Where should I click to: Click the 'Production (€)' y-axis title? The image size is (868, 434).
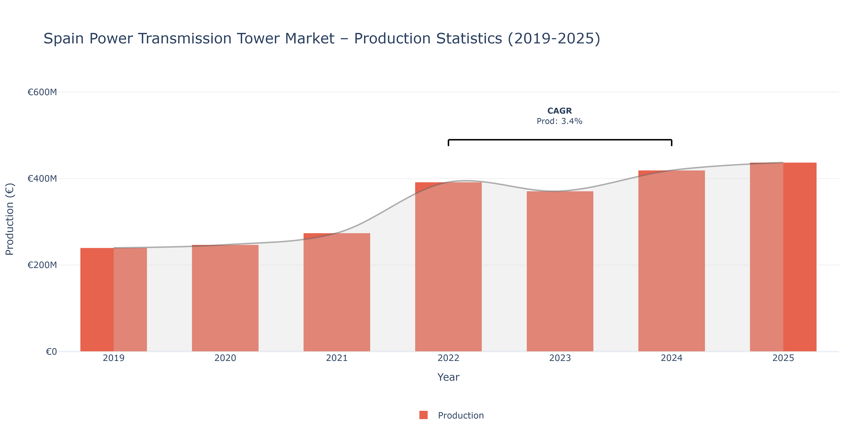(10, 219)
